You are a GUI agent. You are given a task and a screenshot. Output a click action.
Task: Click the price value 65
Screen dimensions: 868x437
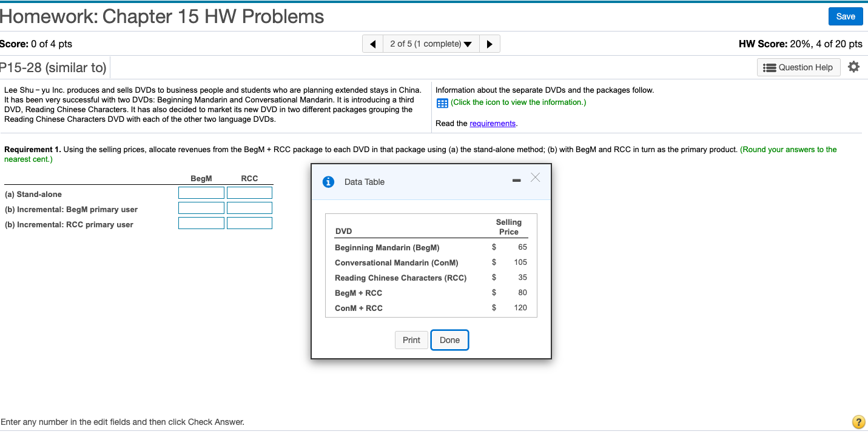pyautogui.click(x=523, y=247)
